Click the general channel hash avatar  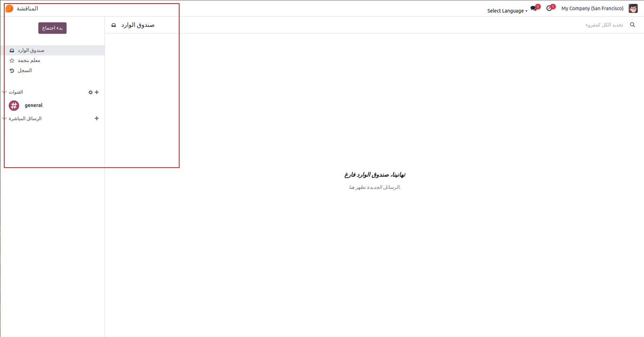14,105
